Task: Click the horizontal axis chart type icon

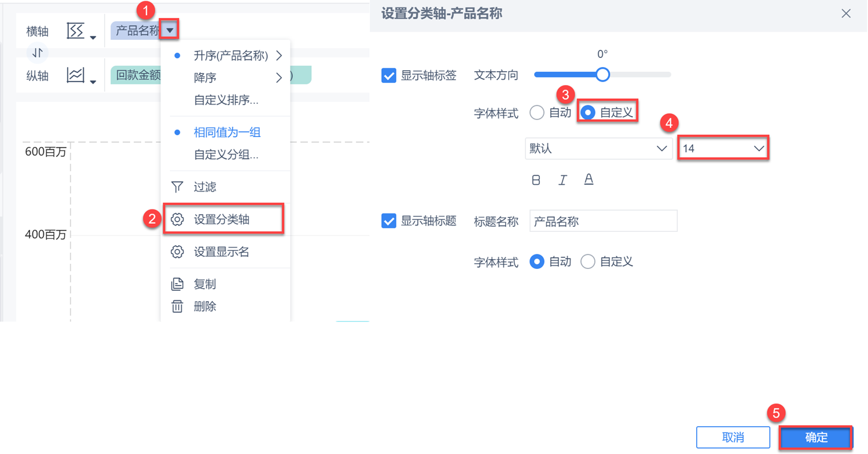Action: coord(76,31)
